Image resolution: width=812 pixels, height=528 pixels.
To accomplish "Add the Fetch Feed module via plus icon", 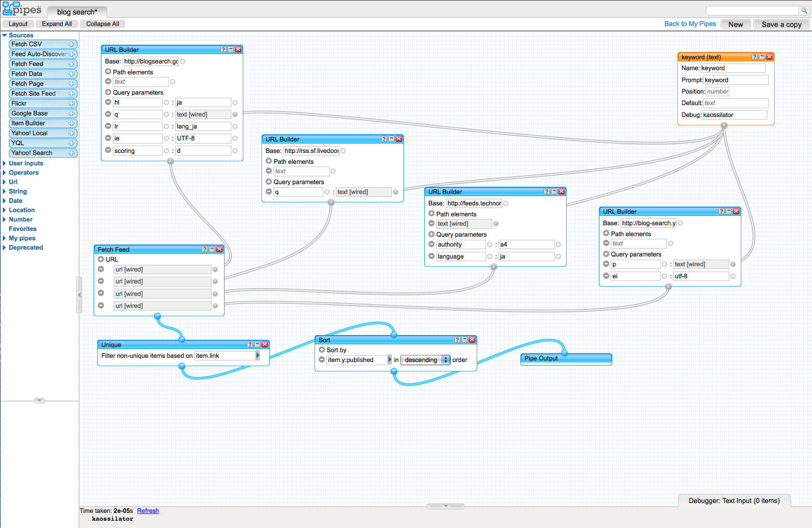I will coord(72,64).
